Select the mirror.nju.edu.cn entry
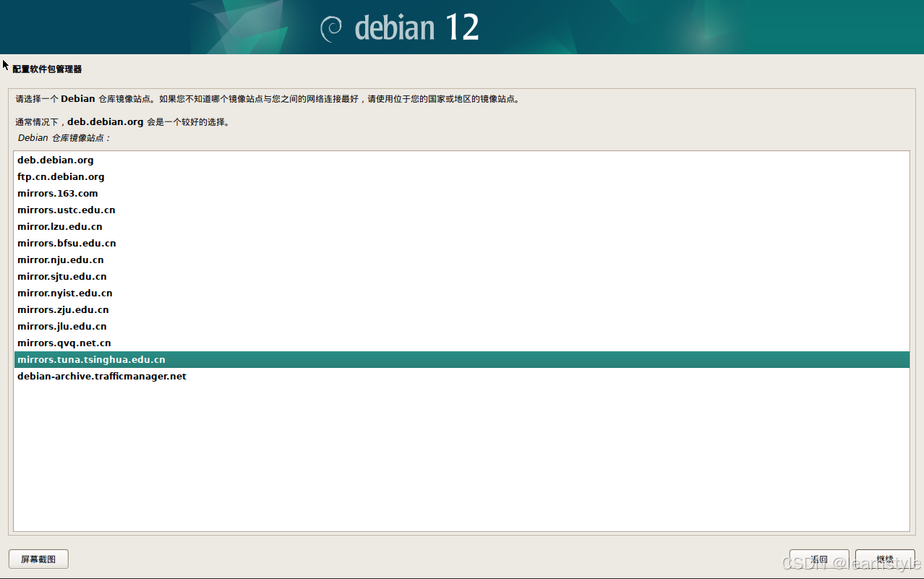Screen dimensions: 924x579 (x=462, y=260)
